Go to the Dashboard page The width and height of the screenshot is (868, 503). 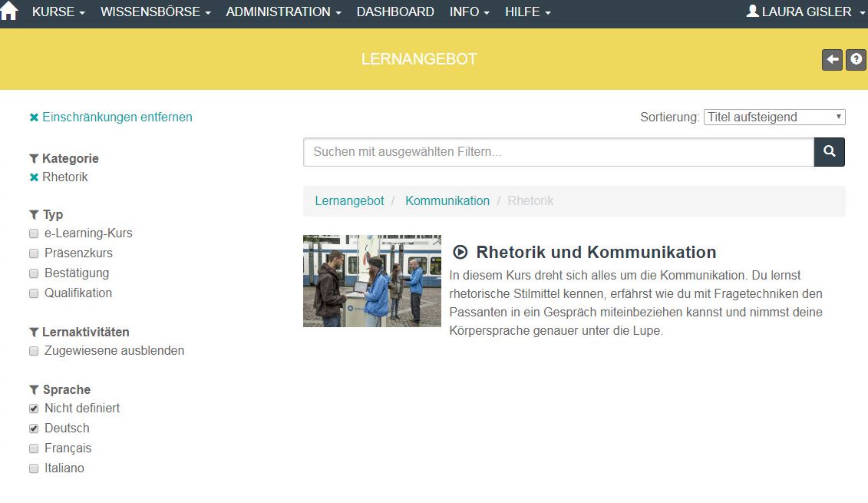[395, 12]
